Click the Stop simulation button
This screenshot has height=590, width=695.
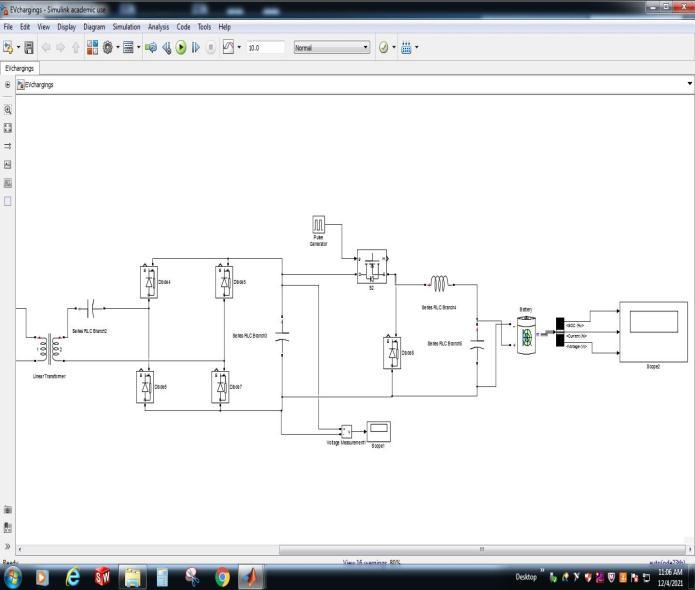[211, 47]
